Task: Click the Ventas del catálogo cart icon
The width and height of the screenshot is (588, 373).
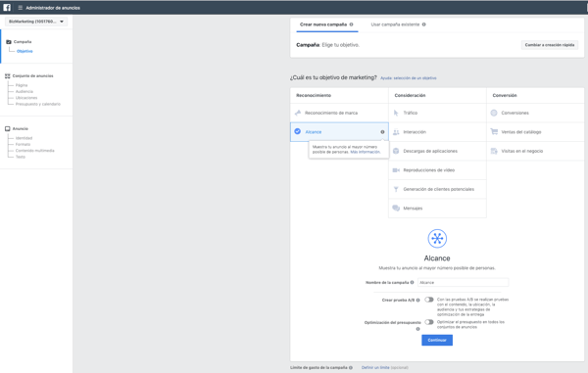Action: click(494, 131)
